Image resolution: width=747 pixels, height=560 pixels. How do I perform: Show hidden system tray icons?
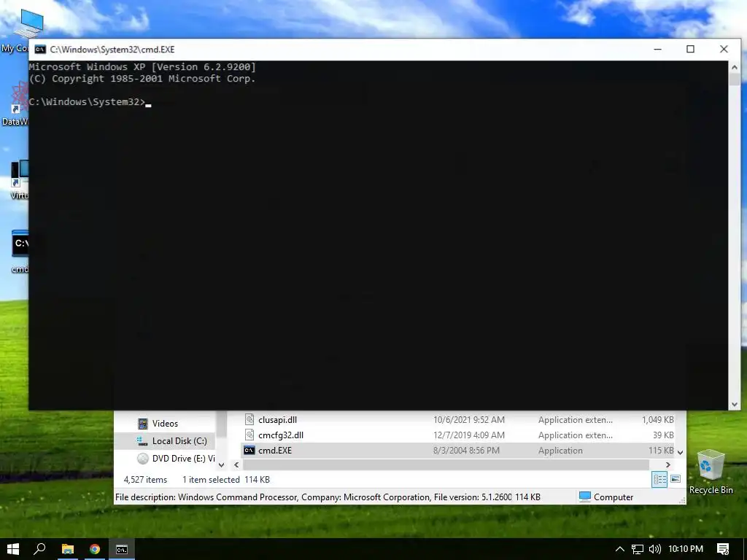point(620,549)
